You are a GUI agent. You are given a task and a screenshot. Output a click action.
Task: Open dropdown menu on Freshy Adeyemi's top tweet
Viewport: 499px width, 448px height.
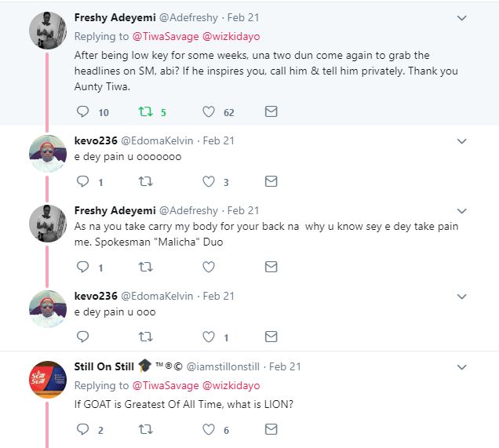[461, 17]
